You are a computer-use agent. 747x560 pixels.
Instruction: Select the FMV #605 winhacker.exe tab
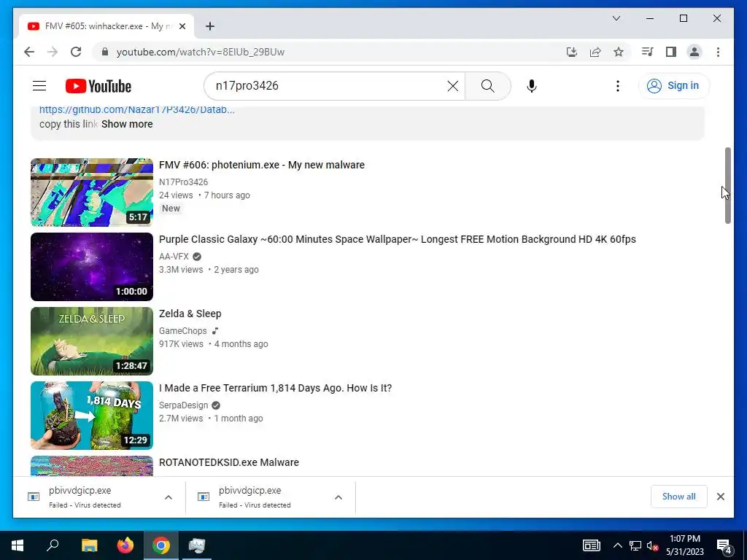tap(107, 26)
